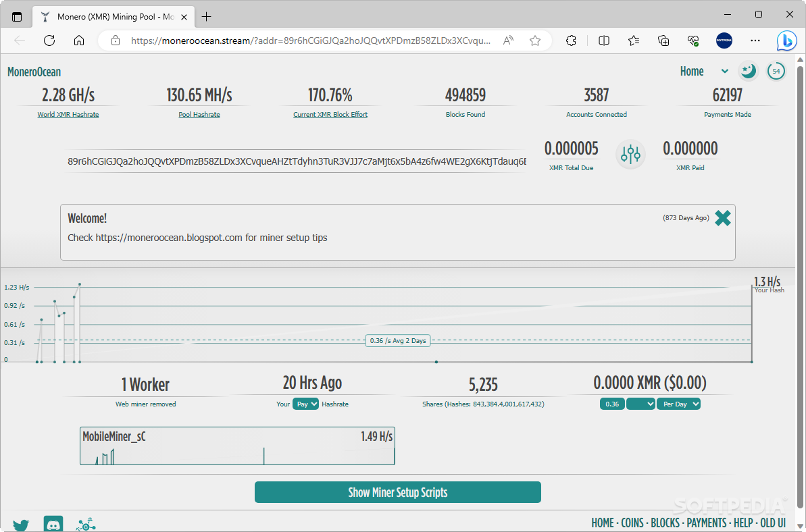Open the network nodes icon in footer
The image size is (806, 532).
[86, 525]
